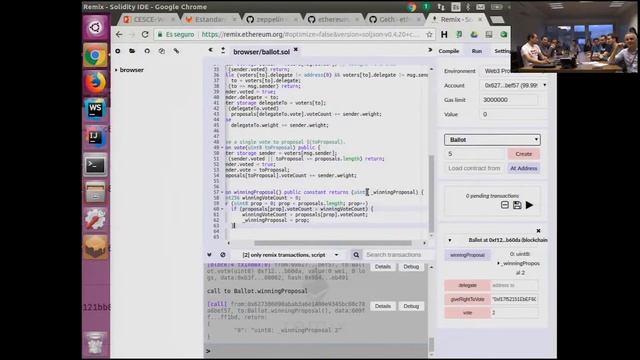Publish files to GitHub gist icon
The height and width of the screenshot is (360, 640).
point(147,51)
